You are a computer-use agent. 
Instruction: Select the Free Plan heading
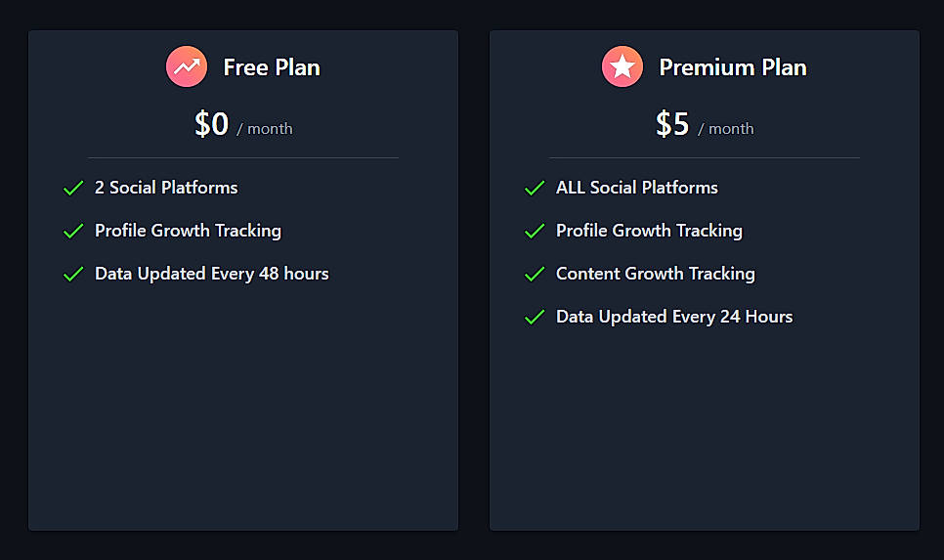(x=272, y=67)
